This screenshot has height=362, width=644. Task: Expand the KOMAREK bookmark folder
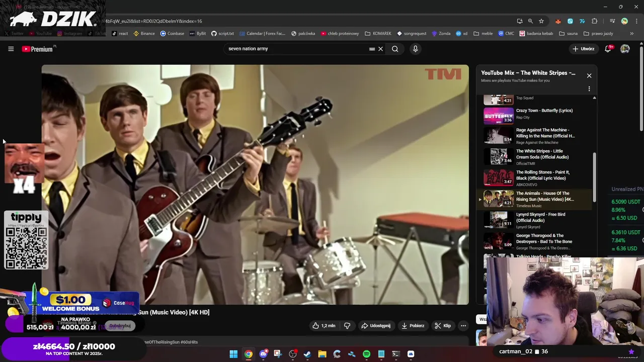pyautogui.click(x=378, y=34)
